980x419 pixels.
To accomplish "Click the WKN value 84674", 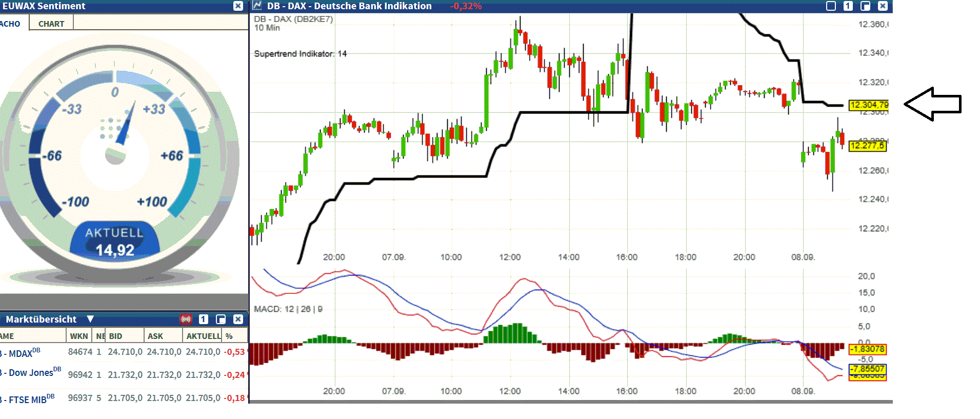I will (x=80, y=352).
